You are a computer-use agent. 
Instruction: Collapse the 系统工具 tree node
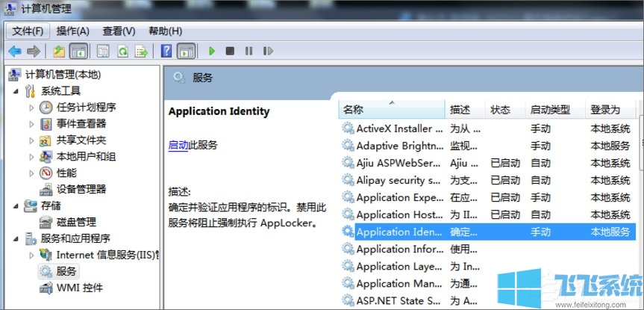click(16, 91)
